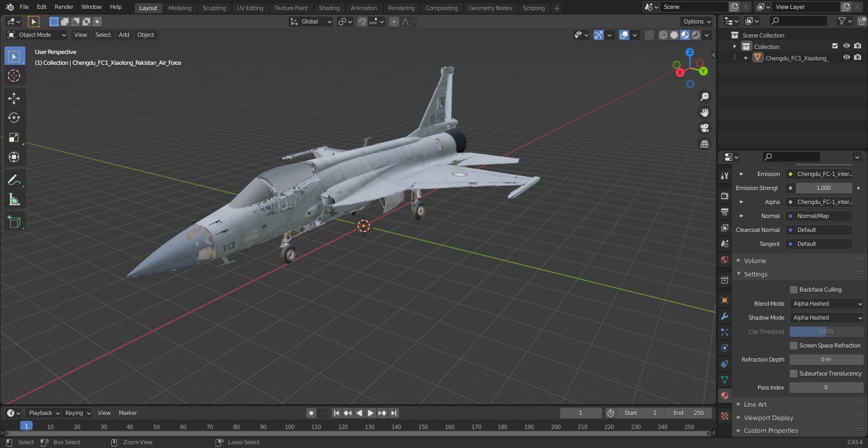Expand Chengdu_FC1_Xiaolong tree item

click(746, 58)
